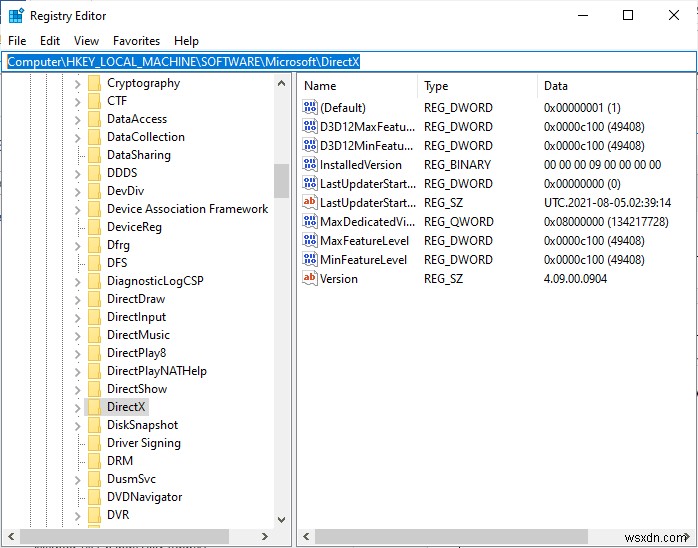
Task: Select the Driver Signing key
Action: point(144,443)
